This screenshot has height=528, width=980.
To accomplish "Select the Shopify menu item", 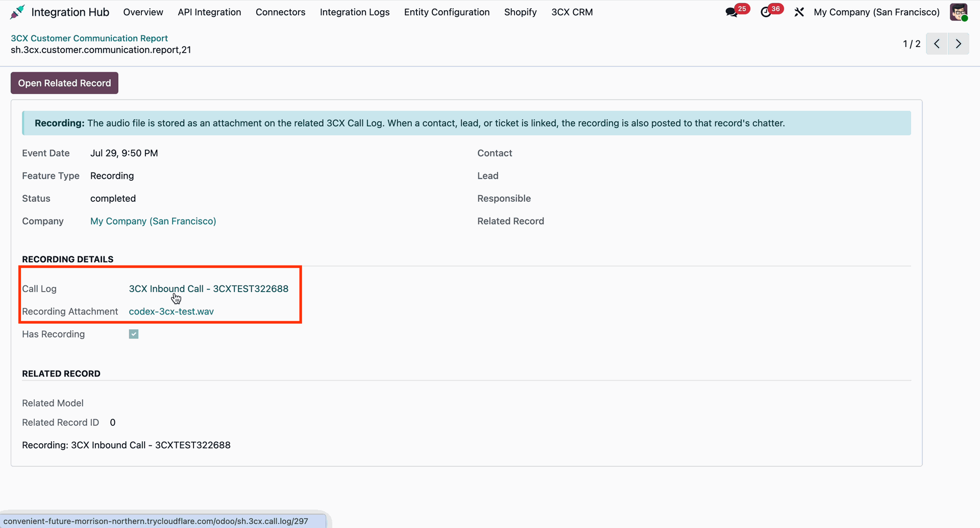I will pos(520,12).
